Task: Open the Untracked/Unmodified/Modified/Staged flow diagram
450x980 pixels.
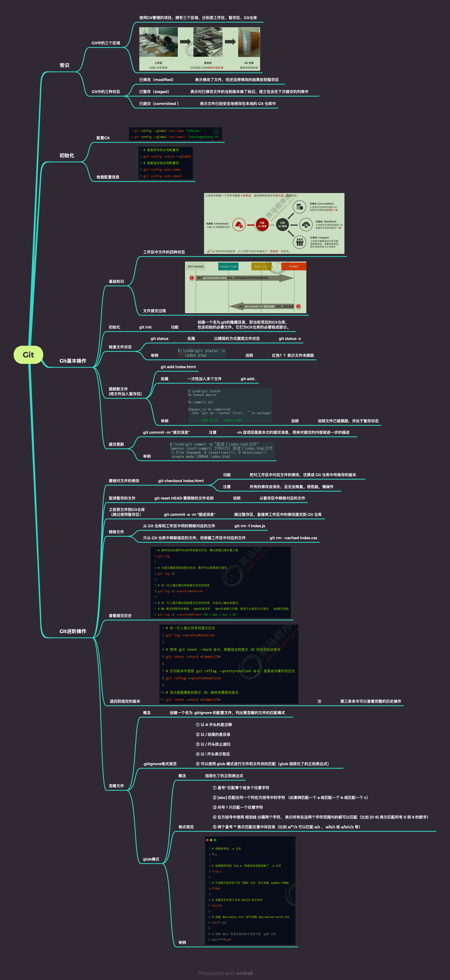Action: coord(246,287)
